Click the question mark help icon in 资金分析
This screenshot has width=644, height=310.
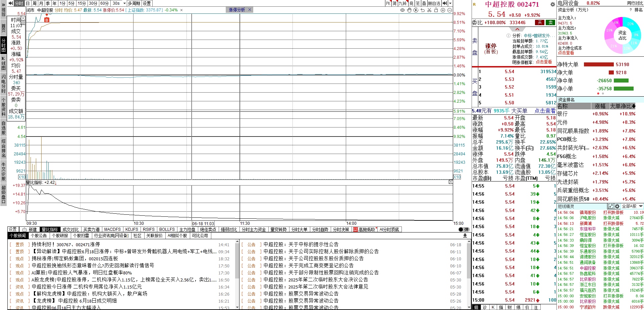(630, 10)
